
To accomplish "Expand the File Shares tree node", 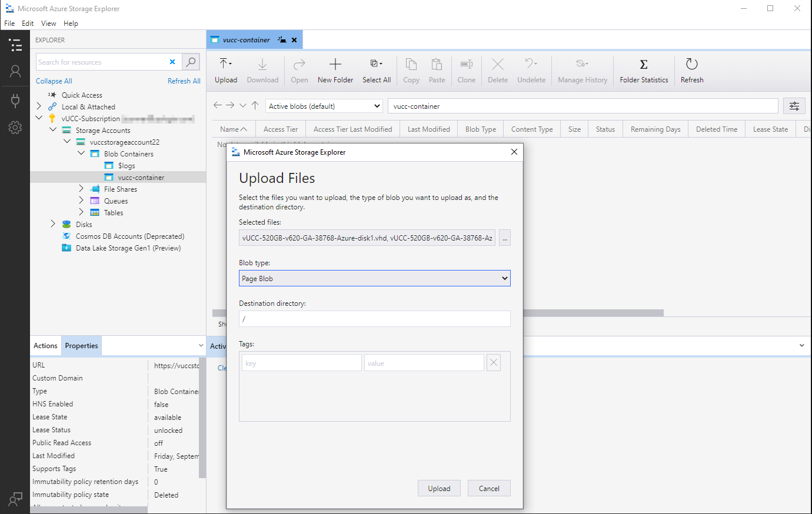I will coord(81,189).
